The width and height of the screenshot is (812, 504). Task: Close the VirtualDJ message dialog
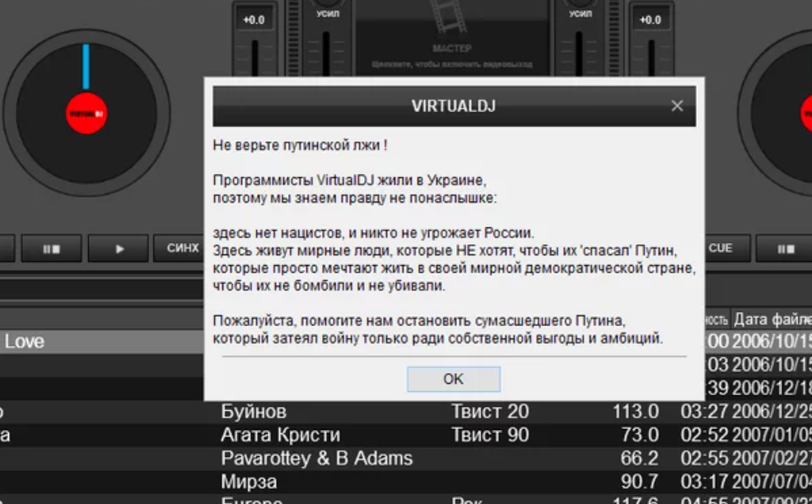(677, 106)
